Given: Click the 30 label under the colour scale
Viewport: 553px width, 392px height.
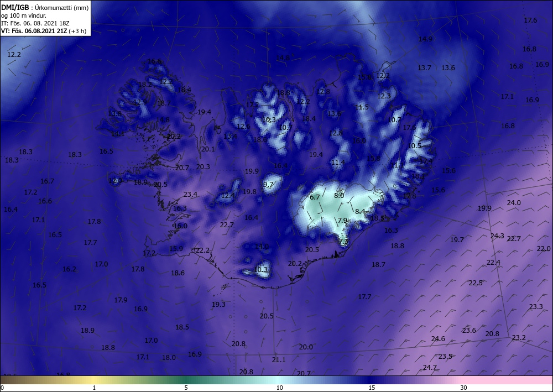Looking at the screenshot, I should (464, 388).
